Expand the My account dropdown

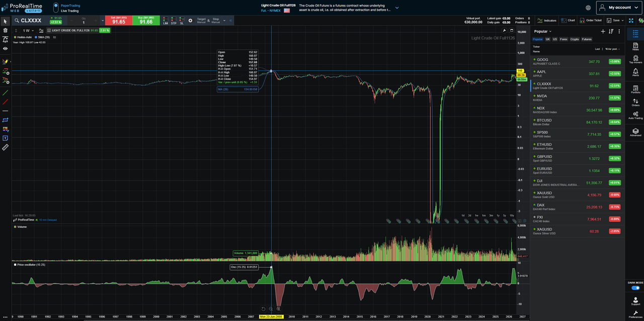coord(619,8)
